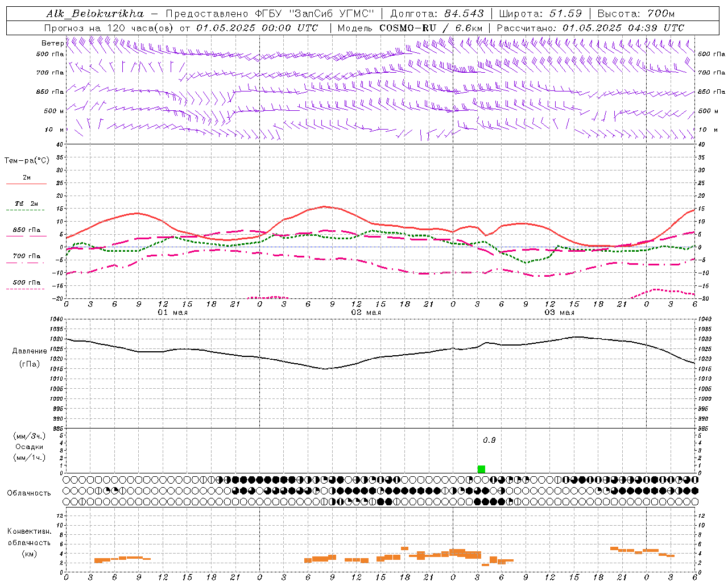Image resolution: width=728 pixels, height=582 pixels.
Task: Click the '500 м' wind level label on left
Action: tap(54, 111)
